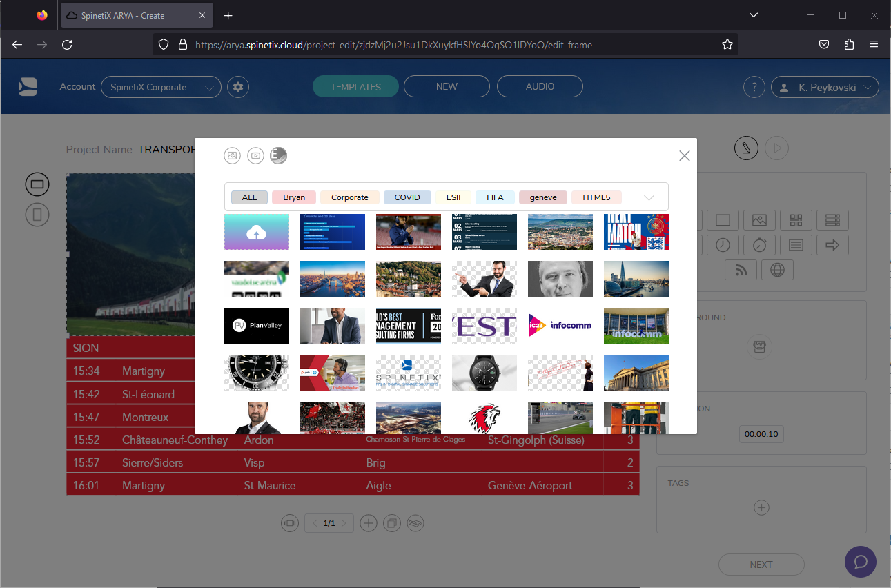Click the NEXT button
The image size is (891, 588).
click(x=761, y=564)
